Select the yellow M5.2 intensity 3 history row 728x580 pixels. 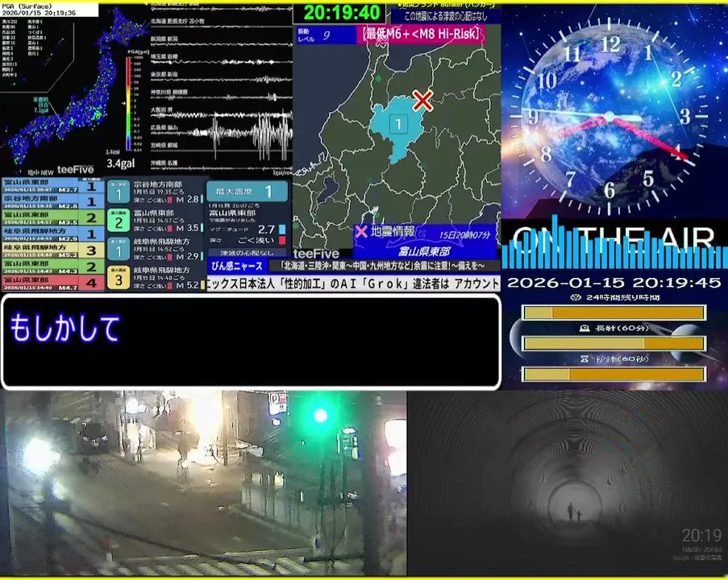click(x=52, y=251)
